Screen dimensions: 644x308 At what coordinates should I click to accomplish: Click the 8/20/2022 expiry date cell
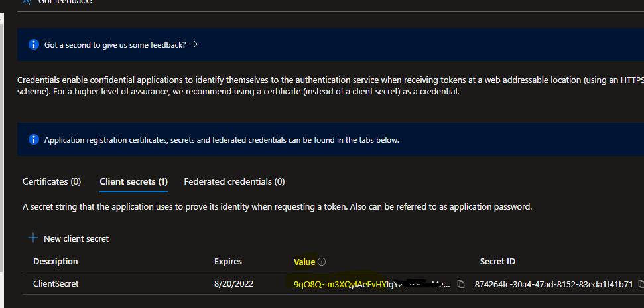coord(233,285)
